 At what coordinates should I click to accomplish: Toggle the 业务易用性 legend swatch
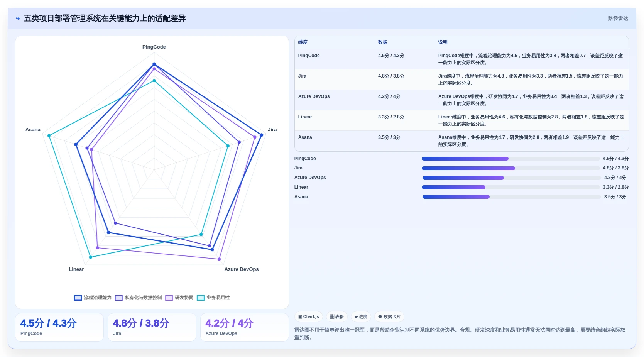pyautogui.click(x=201, y=298)
